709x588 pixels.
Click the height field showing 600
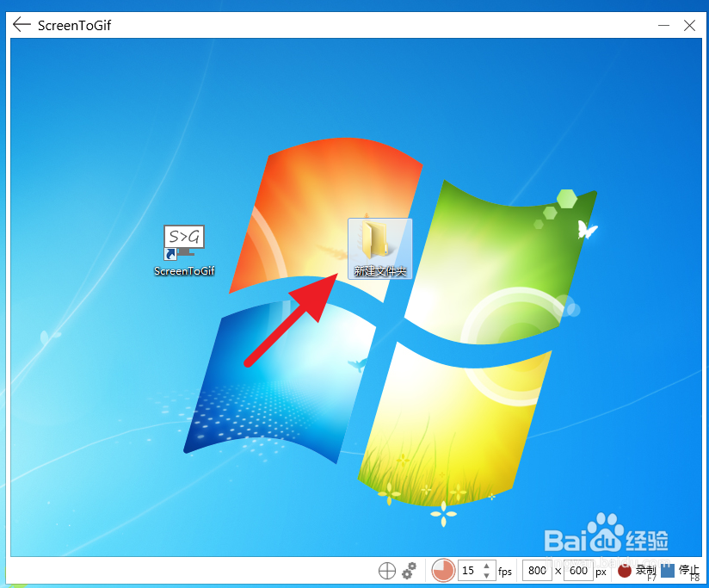tap(578, 571)
